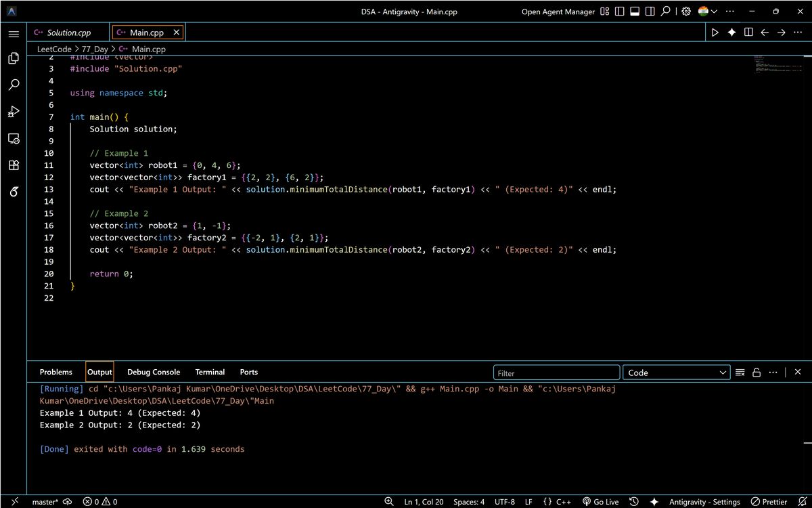Split the editor to the right
The width and height of the screenshot is (812, 508).
(x=748, y=33)
